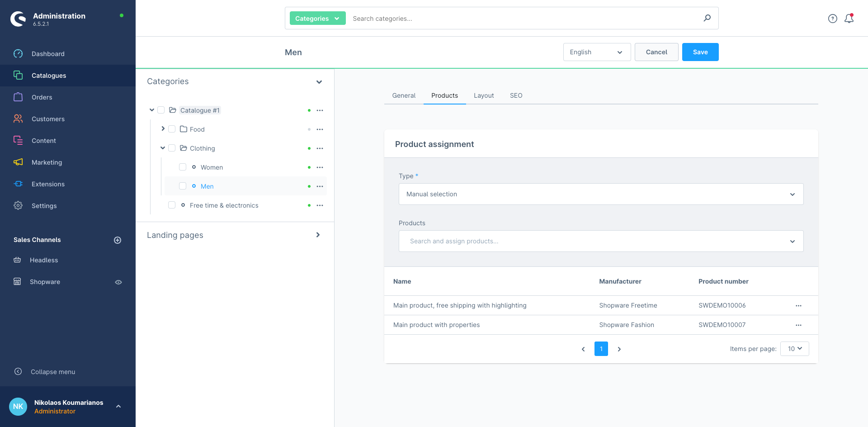Go to next page arrow
The width and height of the screenshot is (868, 427).
tap(619, 349)
